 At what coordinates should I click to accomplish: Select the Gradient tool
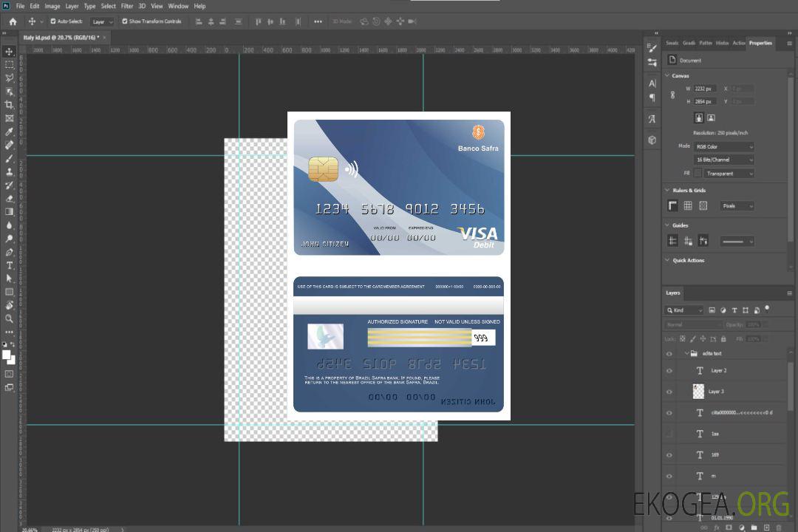pos(9,212)
